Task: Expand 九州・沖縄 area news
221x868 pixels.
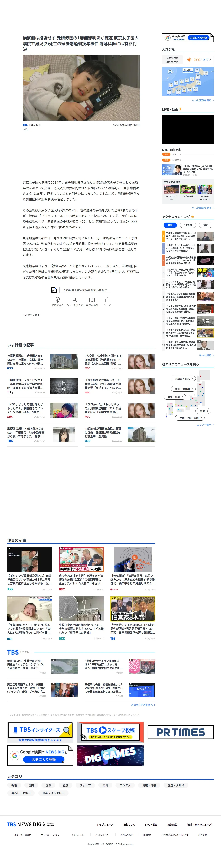Action: pyautogui.click(x=175, y=397)
